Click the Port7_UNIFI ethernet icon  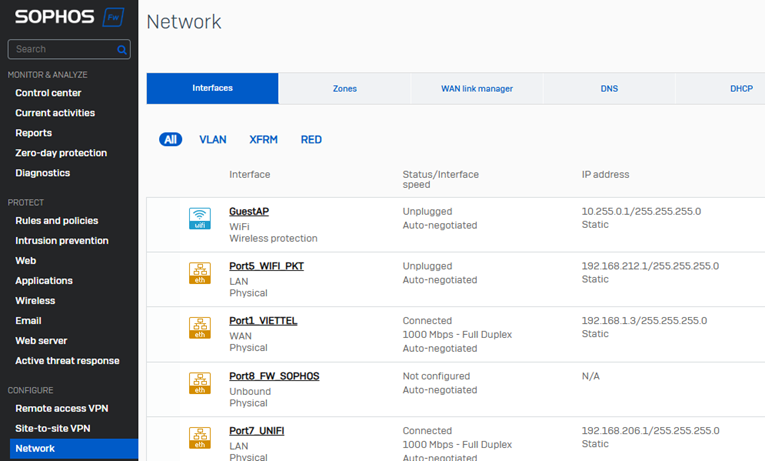tap(200, 437)
